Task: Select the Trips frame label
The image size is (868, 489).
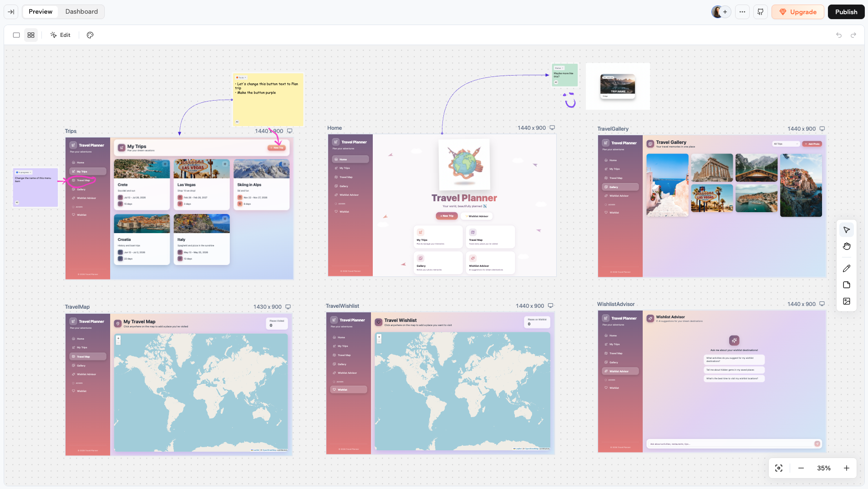Action: [x=71, y=131]
